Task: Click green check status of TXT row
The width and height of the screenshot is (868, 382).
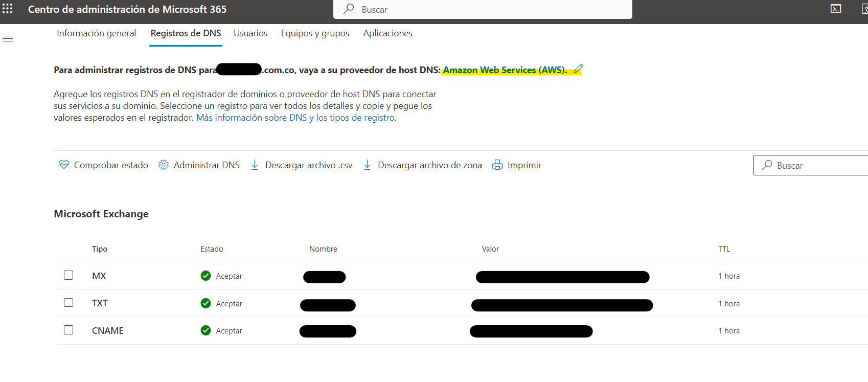Action: click(x=206, y=303)
